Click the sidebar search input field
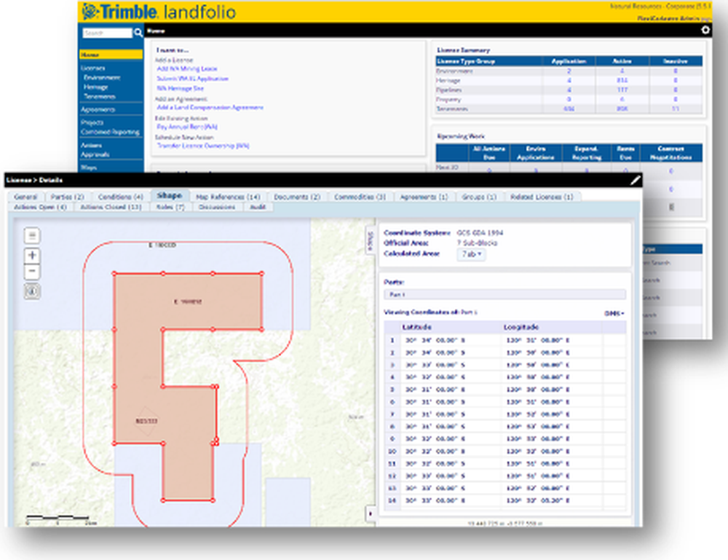 coord(107,33)
